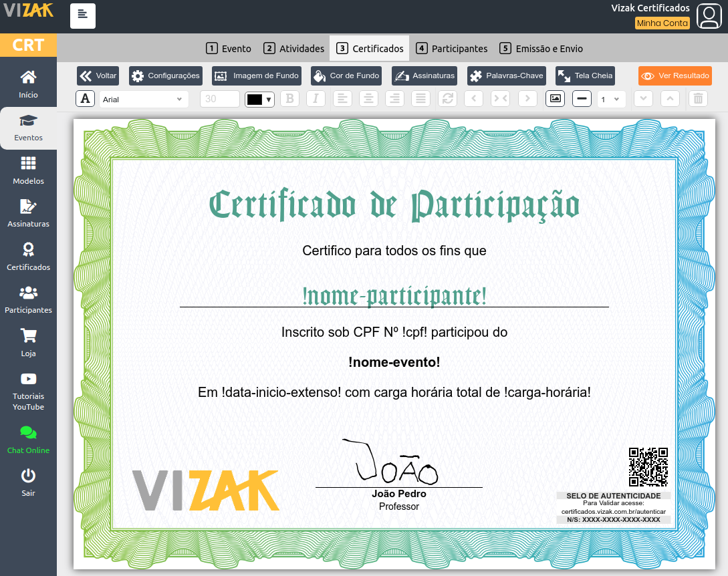
Task: Switch to the Atividades step tab
Action: coord(294,48)
